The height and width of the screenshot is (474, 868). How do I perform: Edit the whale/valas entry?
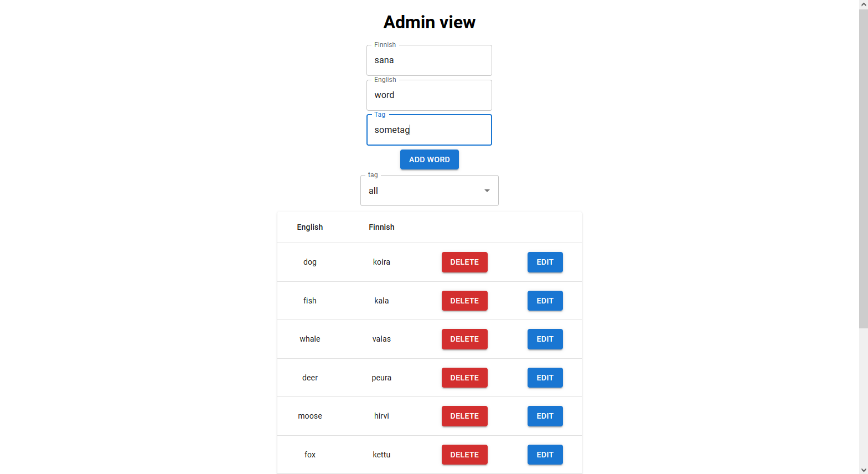pos(545,339)
